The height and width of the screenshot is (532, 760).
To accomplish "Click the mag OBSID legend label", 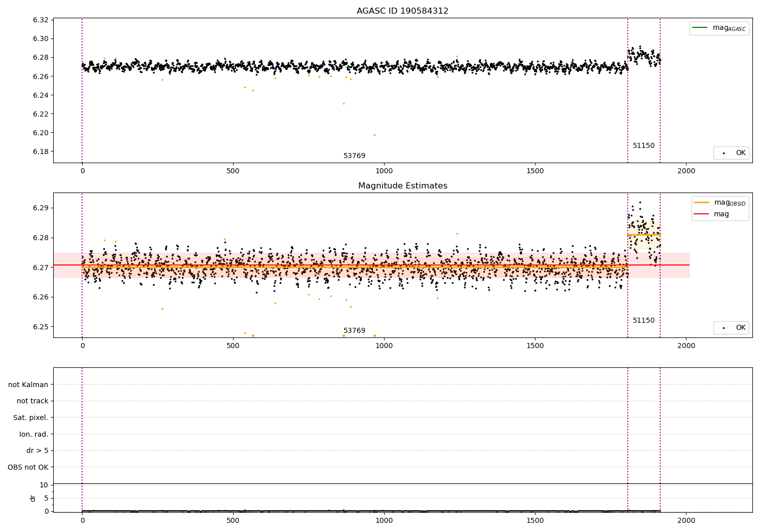I will (730, 203).
